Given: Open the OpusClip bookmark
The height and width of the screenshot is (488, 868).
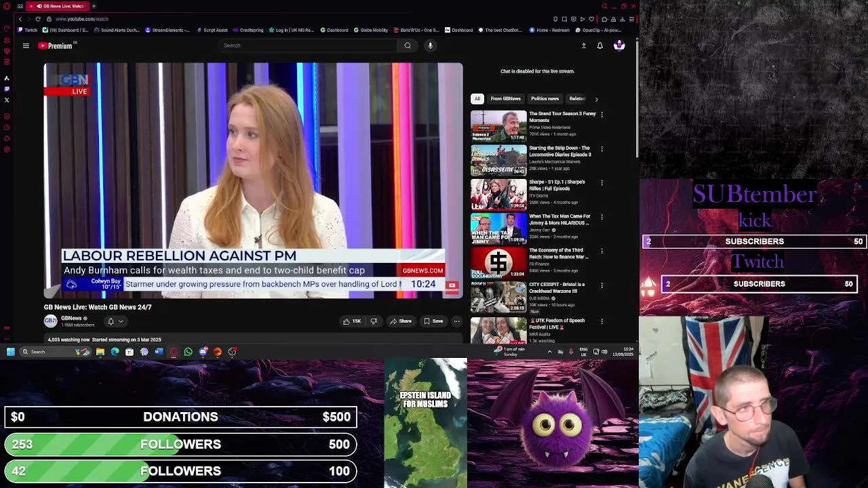Looking at the screenshot, I should coord(598,30).
